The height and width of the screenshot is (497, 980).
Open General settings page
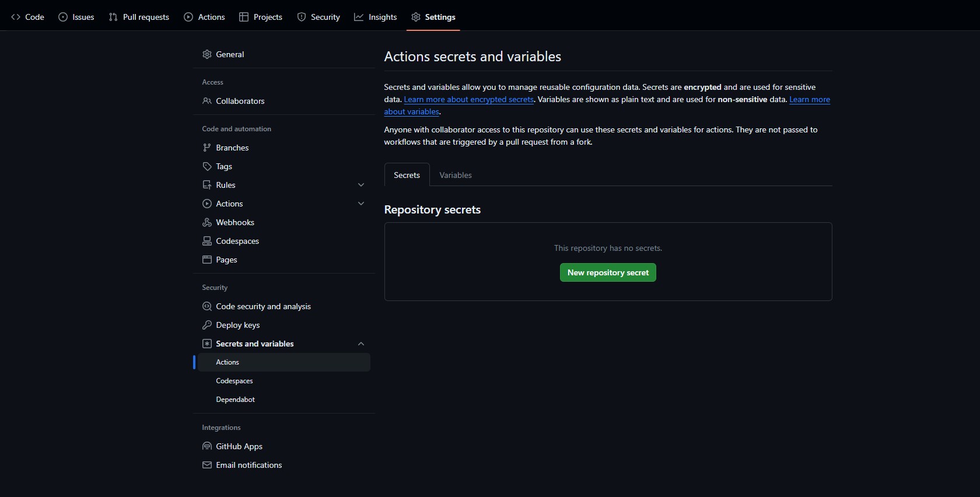(x=230, y=54)
